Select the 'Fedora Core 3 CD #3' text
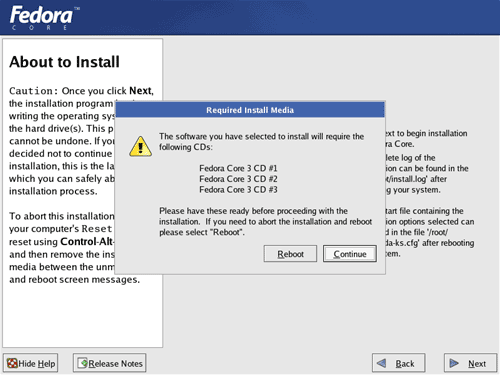The image size is (500, 375). [238, 189]
